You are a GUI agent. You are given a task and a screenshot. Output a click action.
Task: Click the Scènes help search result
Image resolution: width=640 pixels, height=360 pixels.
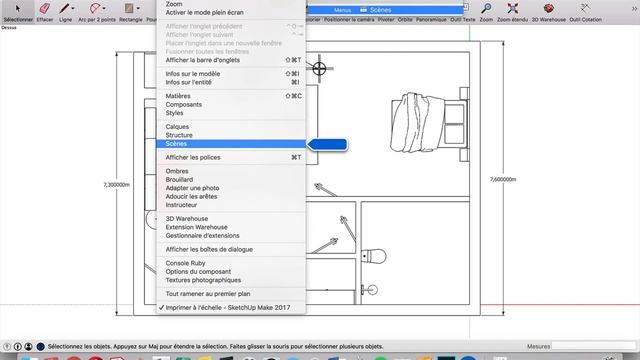[x=385, y=10]
